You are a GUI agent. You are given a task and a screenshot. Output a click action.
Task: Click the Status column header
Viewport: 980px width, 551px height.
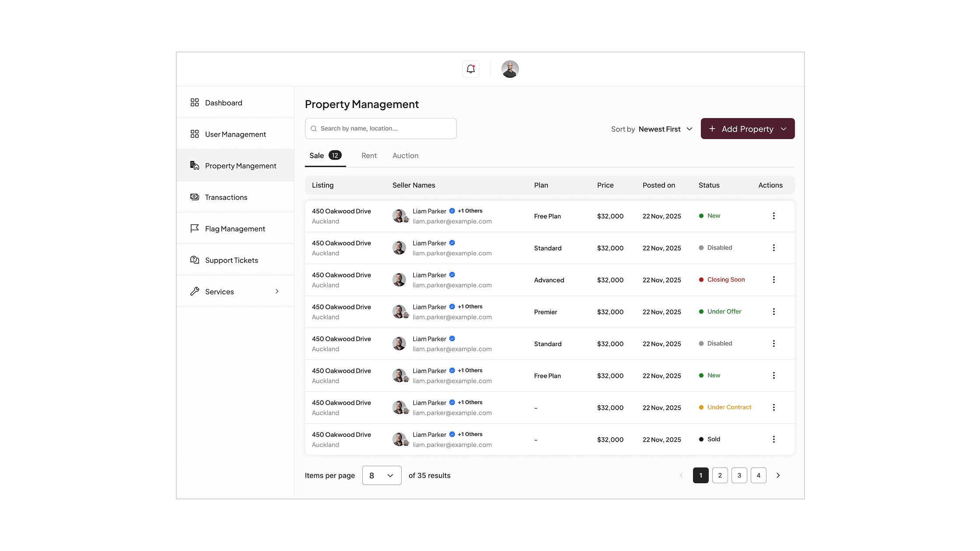click(709, 185)
